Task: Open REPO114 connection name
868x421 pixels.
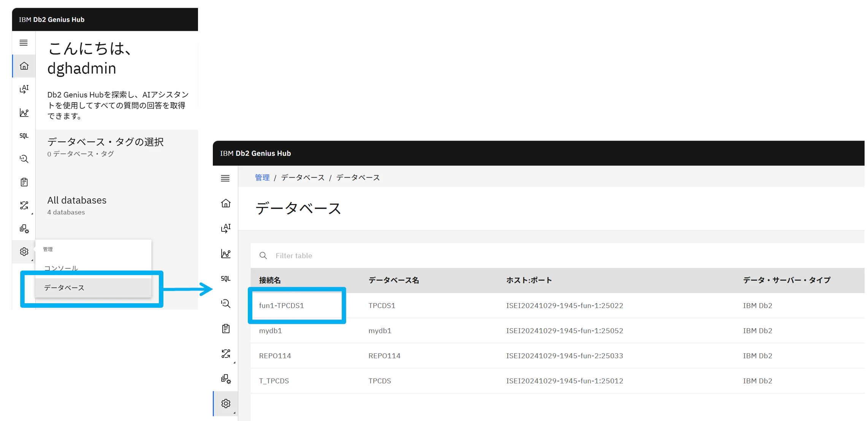Action: 275,356
